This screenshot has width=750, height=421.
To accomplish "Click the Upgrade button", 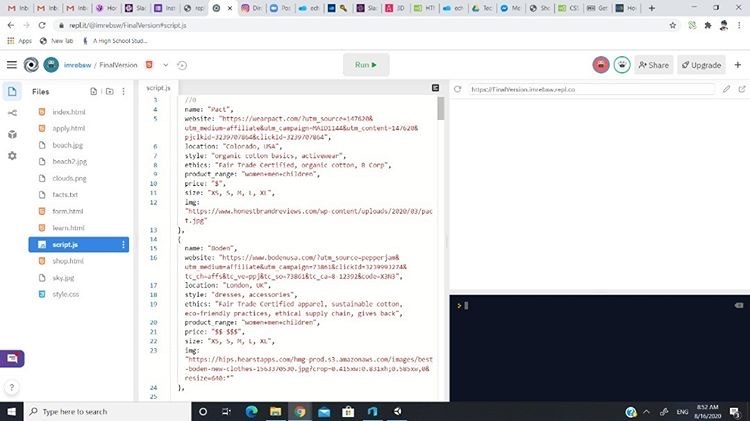I will tap(701, 65).
